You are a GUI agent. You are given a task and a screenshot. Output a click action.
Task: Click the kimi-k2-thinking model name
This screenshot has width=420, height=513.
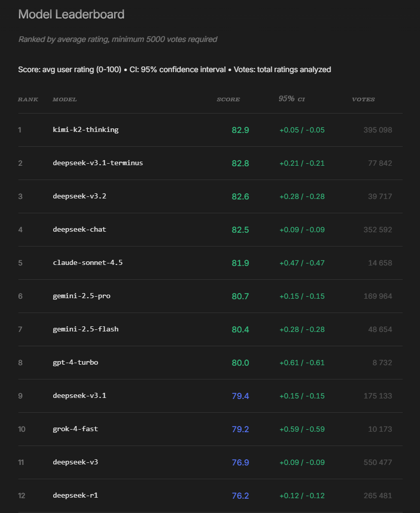[85, 130]
